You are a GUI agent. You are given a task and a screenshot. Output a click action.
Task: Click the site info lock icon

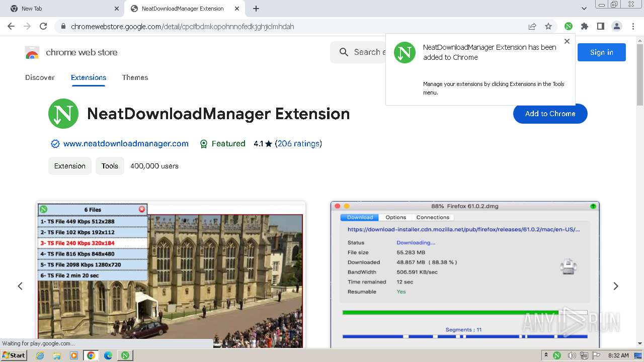pos(63,26)
